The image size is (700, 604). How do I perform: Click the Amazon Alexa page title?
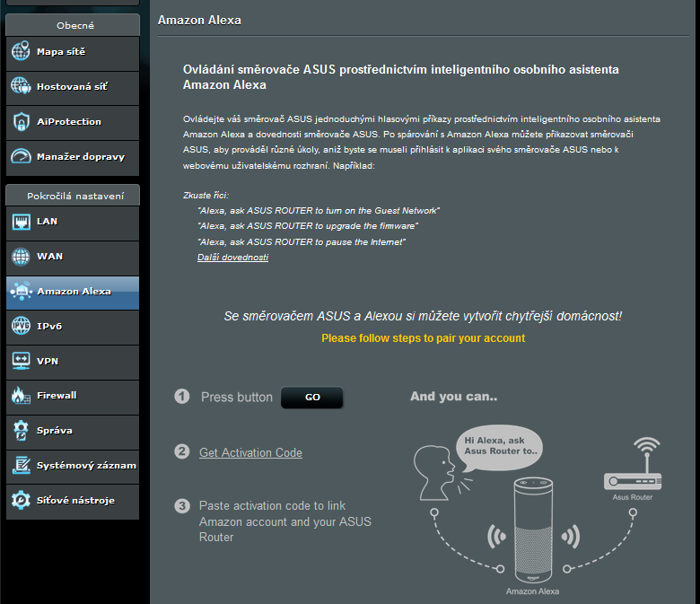[x=199, y=20]
